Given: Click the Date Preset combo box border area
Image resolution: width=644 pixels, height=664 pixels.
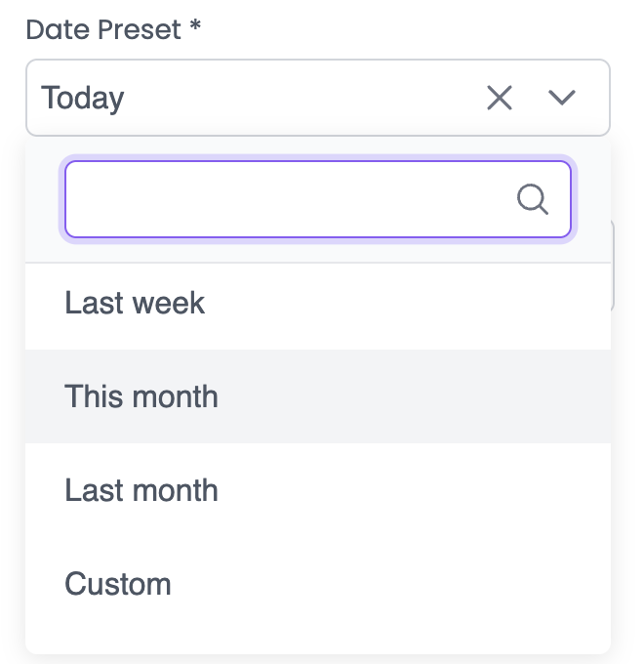Looking at the screenshot, I should [x=293, y=98].
